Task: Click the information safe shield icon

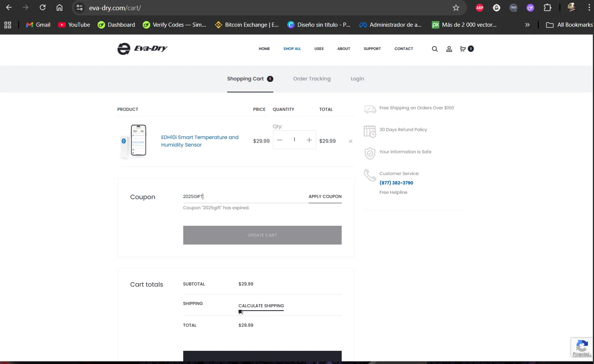Action: point(370,153)
